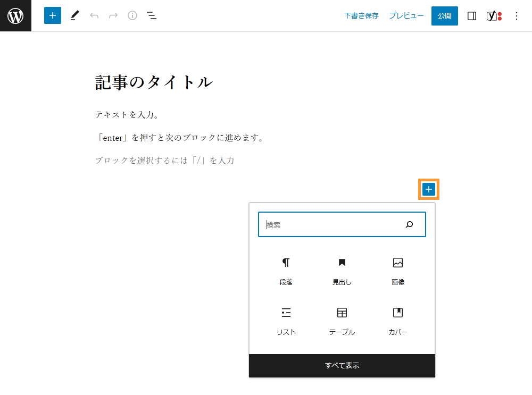
Task: Toggle the settings sidebar panel
Action: 471,15
